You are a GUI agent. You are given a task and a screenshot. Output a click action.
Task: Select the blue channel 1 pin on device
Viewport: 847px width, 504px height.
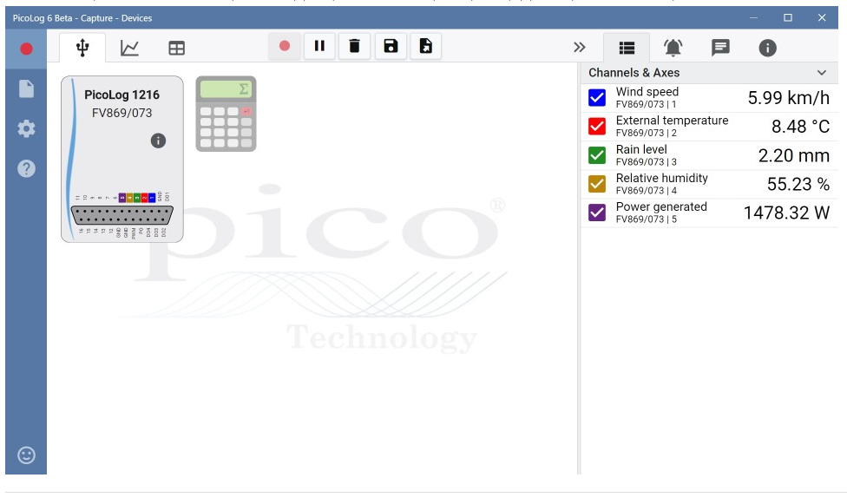(152, 198)
